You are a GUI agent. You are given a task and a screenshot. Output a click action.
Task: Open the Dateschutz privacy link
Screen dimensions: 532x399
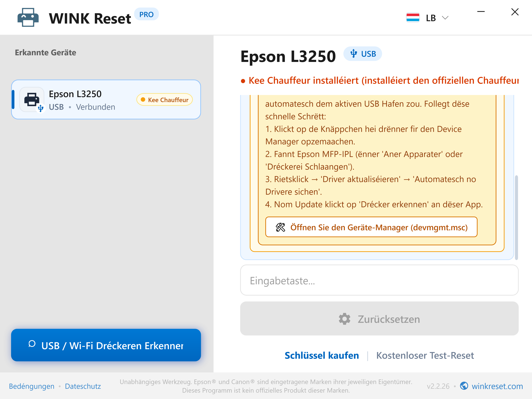click(x=83, y=386)
